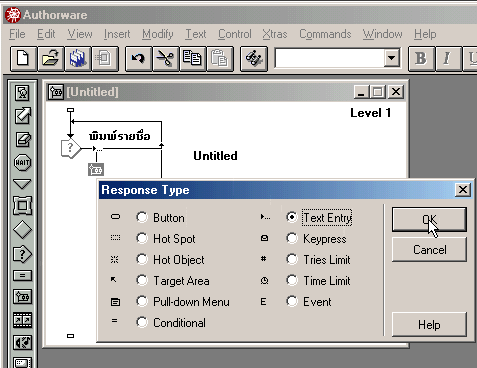Viewport: 477px width, 368px height.
Task: Open the File menu
Action: (17, 34)
